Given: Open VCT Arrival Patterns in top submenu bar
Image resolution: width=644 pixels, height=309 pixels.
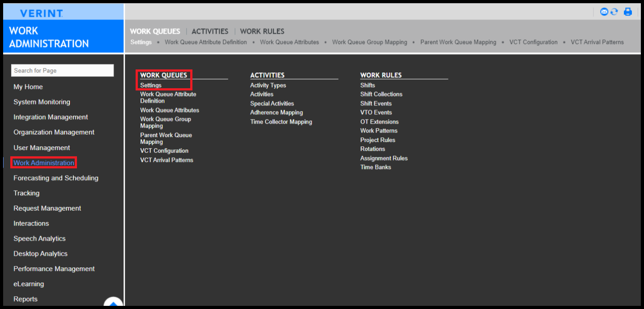Looking at the screenshot, I should [x=597, y=42].
